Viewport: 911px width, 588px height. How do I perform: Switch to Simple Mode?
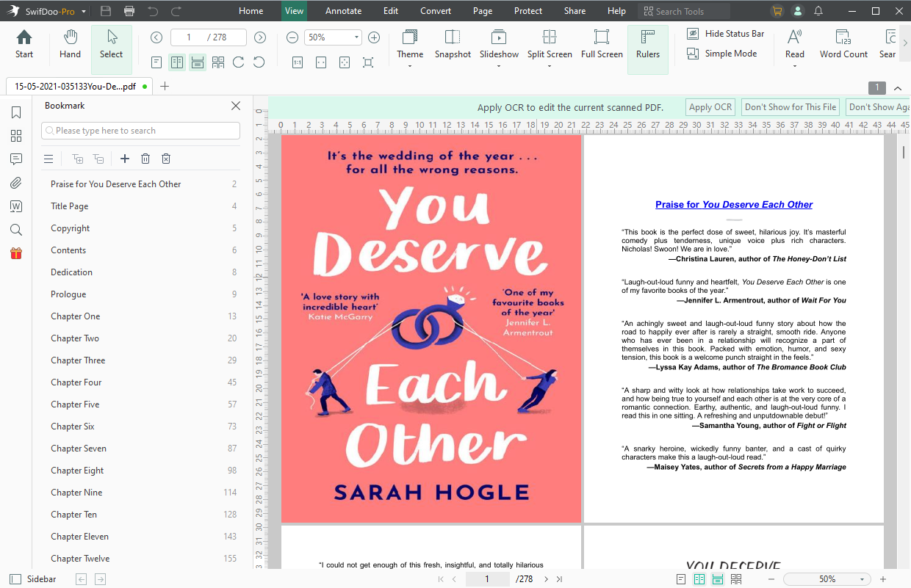click(x=721, y=54)
